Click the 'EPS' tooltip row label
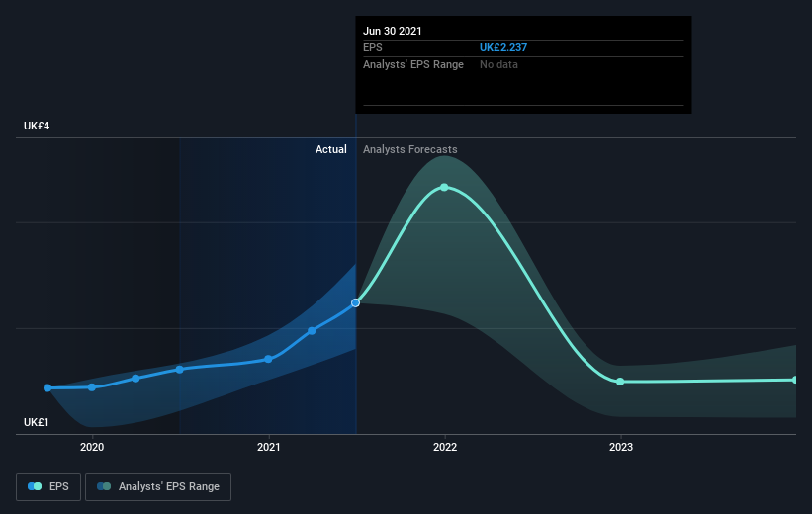Image resolution: width=812 pixels, height=514 pixels. 372,47
